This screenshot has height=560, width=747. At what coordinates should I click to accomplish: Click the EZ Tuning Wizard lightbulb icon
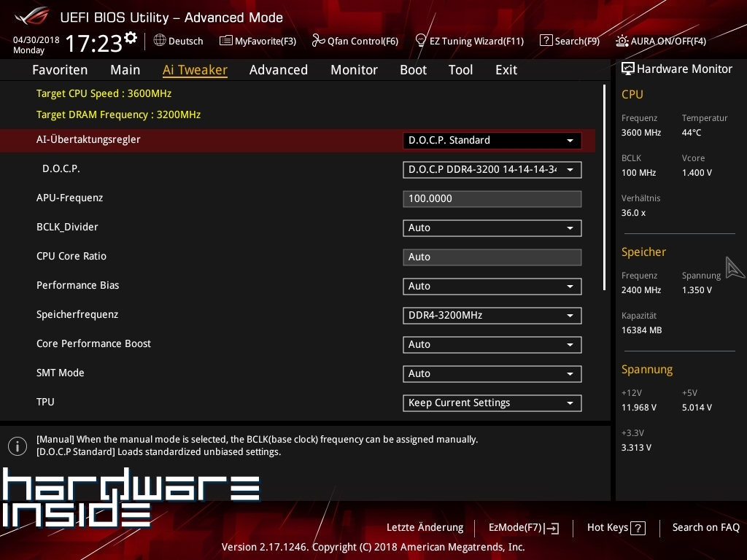[421, 41]
